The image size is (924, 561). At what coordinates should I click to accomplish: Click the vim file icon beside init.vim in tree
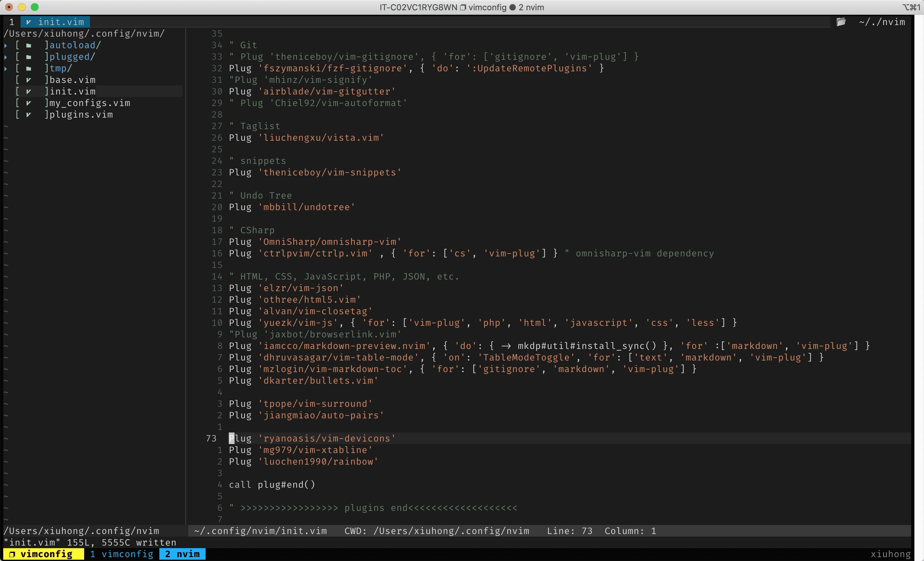click(29, 92)
